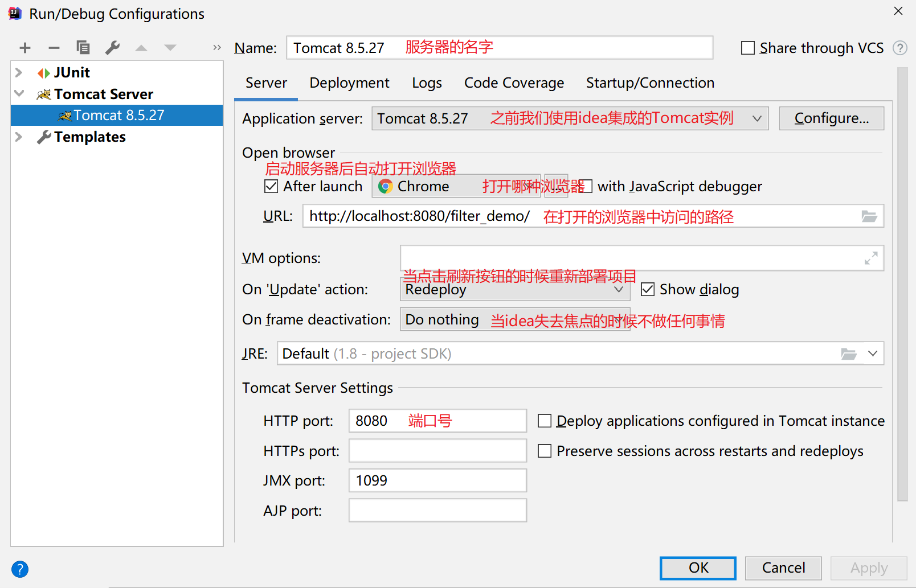Image resolution: width=916 pixels, height=588 pixels.
Task: Switch to the Server tab
Action: click(266, 83)
